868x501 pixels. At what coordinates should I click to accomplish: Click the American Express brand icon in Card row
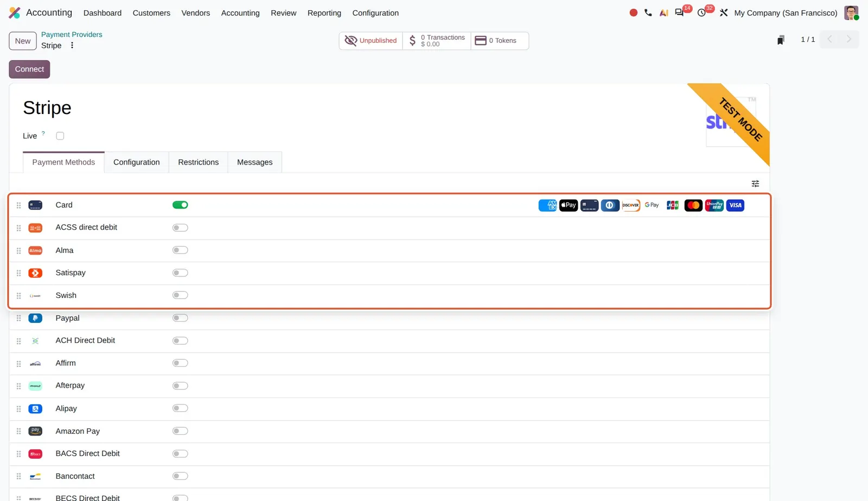547,205
